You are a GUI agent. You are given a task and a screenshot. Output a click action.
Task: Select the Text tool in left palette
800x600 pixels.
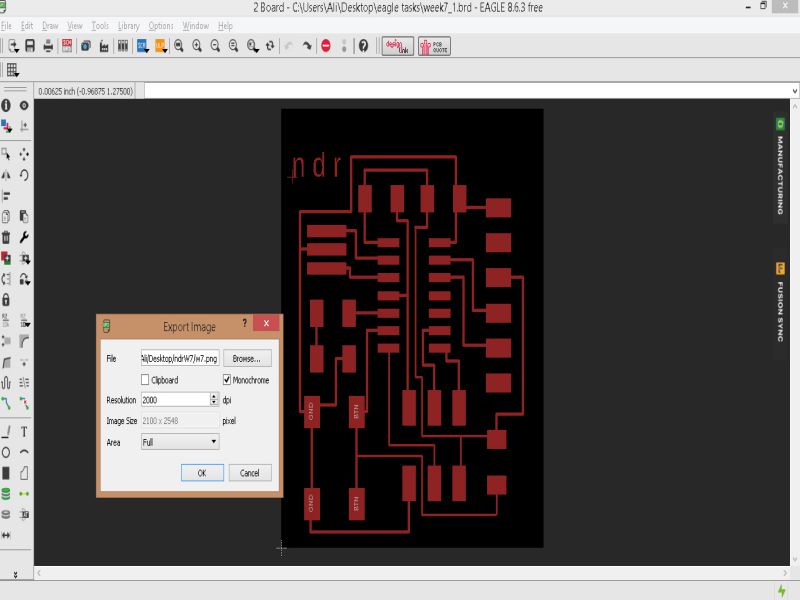click(x=24, y=432)
